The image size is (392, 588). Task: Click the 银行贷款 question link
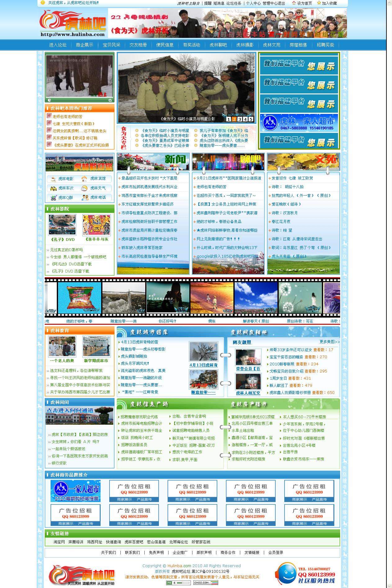pyautogui.click(x=59, y=463)
